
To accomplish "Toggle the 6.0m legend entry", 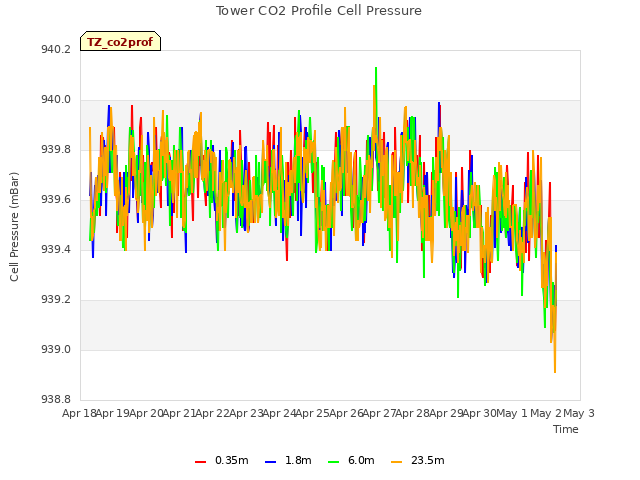I will point(351,460).
